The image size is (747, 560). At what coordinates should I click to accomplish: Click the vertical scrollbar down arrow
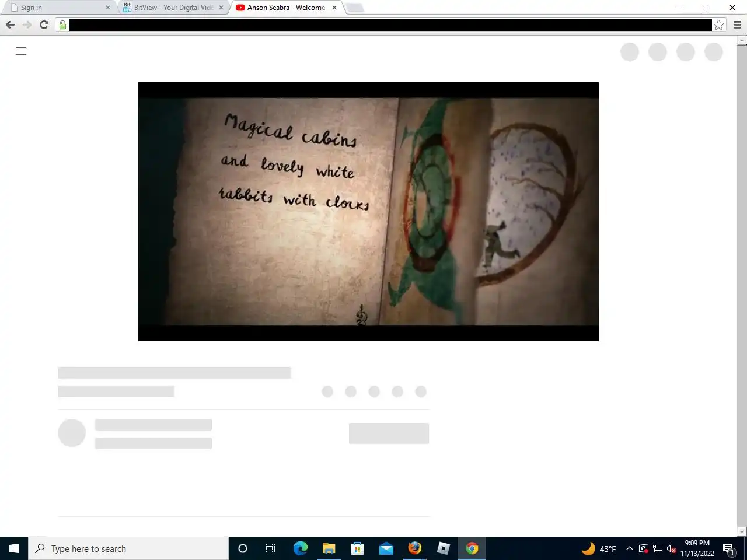click(742, 531)
